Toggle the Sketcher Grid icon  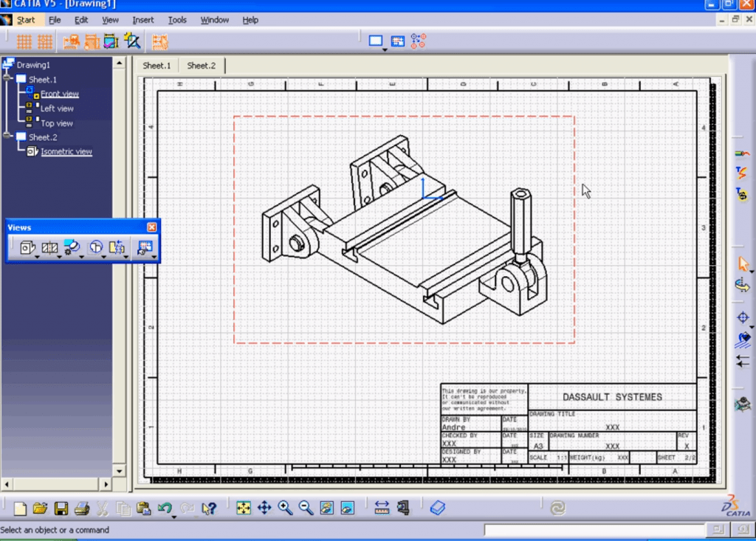point(24,42)
